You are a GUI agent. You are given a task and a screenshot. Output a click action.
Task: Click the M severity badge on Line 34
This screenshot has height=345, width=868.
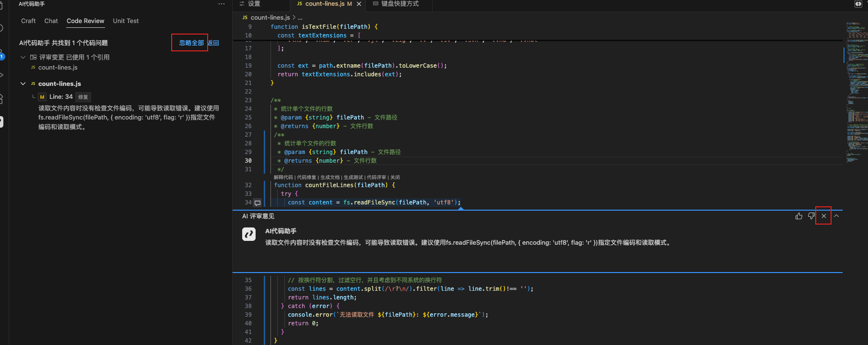point(42,97)
